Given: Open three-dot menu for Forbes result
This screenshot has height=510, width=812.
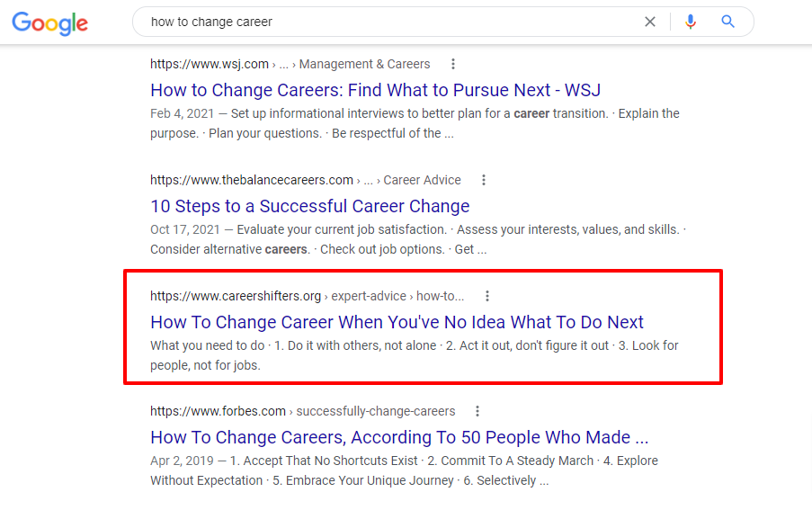Looking at the screenshot, I should (477, 411).
